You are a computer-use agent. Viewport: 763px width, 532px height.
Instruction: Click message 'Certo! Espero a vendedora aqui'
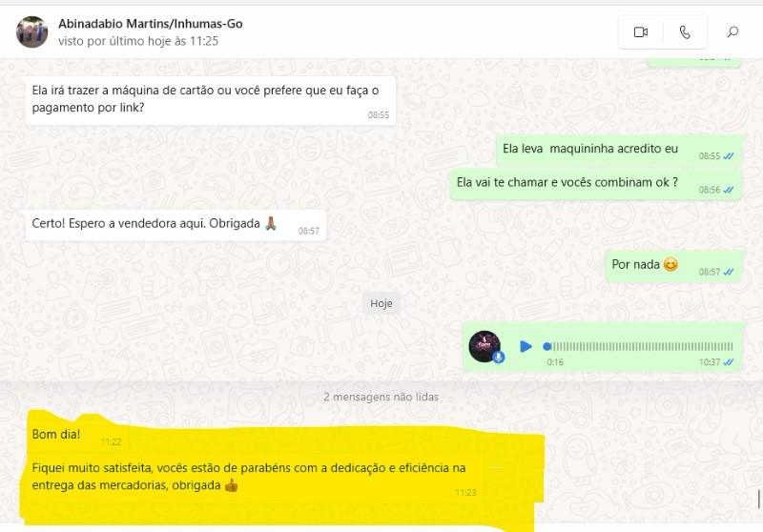pyautogui.click(x=175, y=225)
